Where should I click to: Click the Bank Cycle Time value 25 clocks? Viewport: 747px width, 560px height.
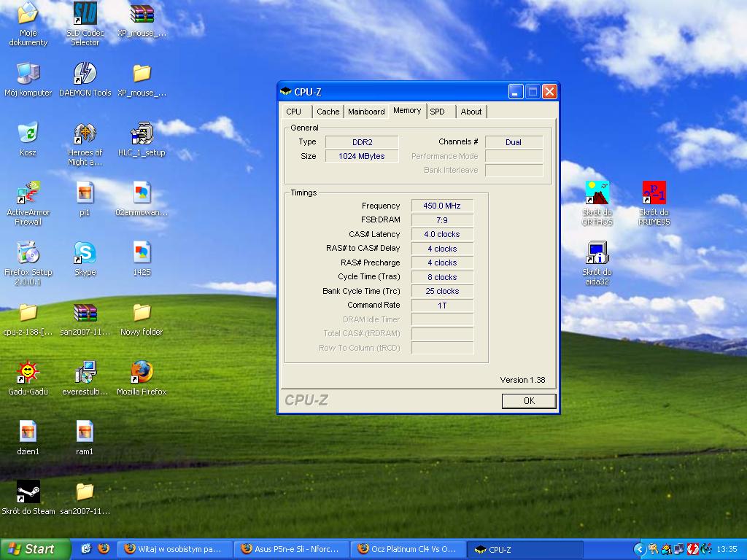pos(442,291)
